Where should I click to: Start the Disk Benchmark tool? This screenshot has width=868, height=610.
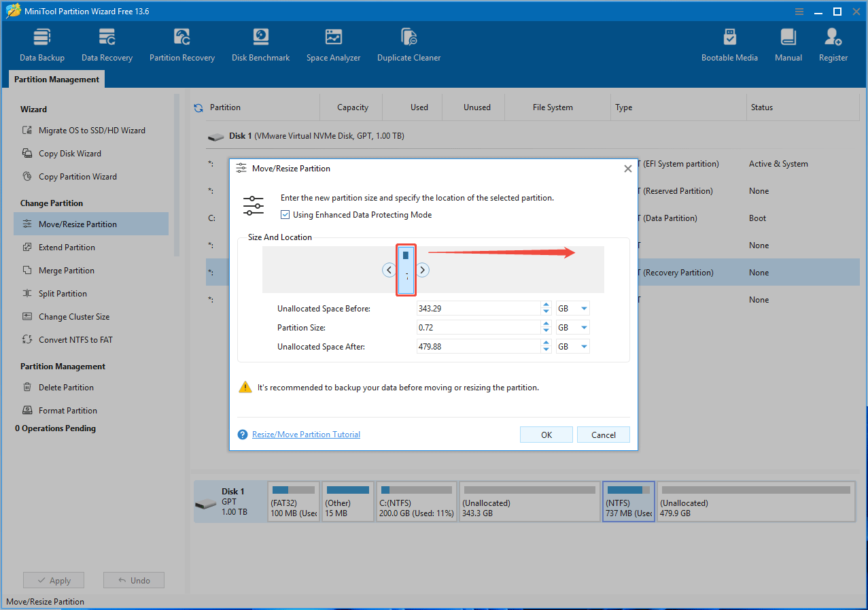(260, 43)
